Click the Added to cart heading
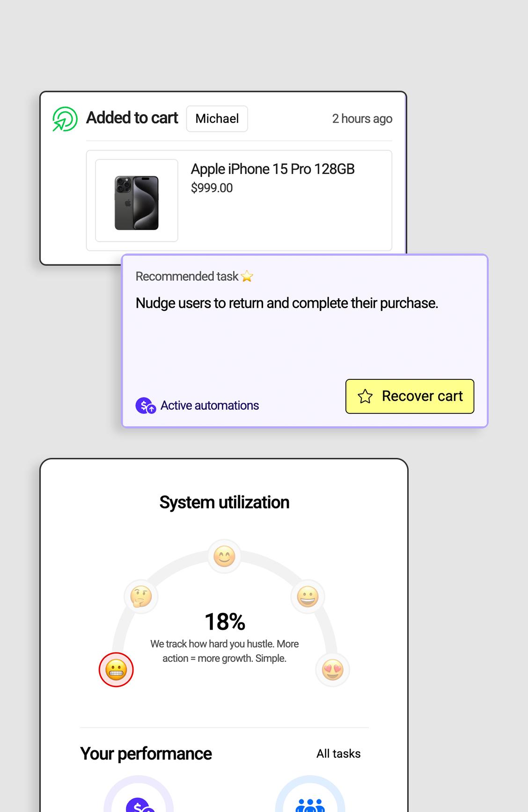The image size is (528, 812). pyautogui.click(x=132, y=118)
